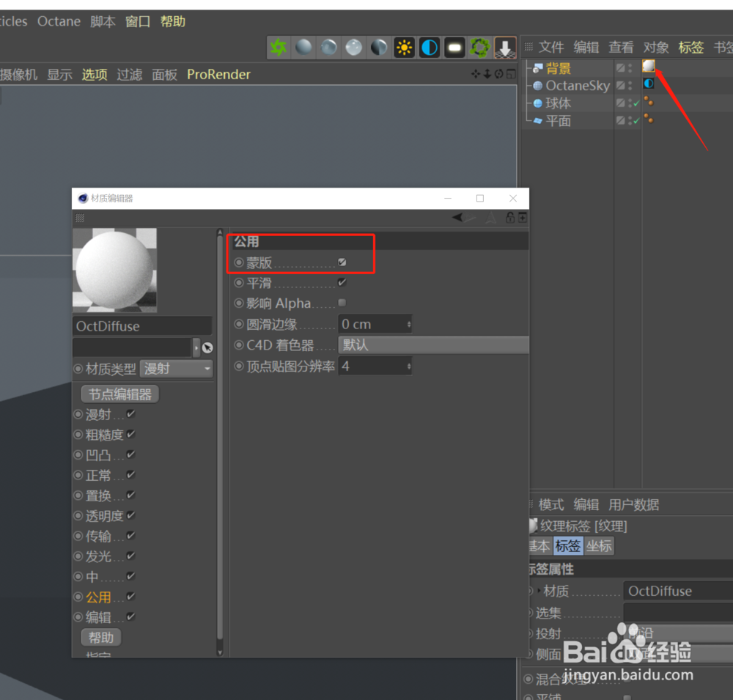Switch to the 坐标 tab in attributes
The image size is (733, 700).
tap(599, 545)
